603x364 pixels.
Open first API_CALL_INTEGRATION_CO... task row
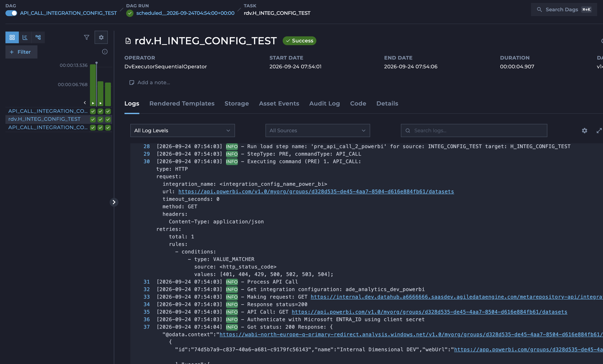(x=48, y=111)
